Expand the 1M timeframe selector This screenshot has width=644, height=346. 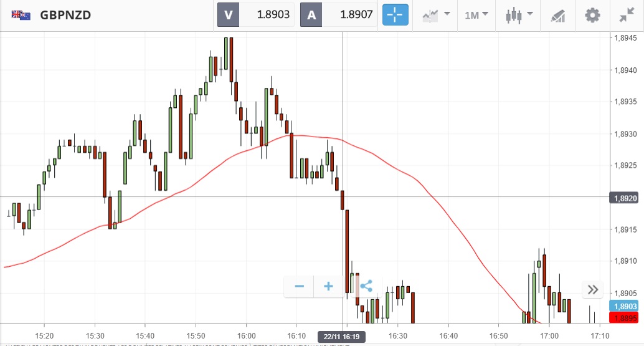pyautogui.click(x=476, y=15)
